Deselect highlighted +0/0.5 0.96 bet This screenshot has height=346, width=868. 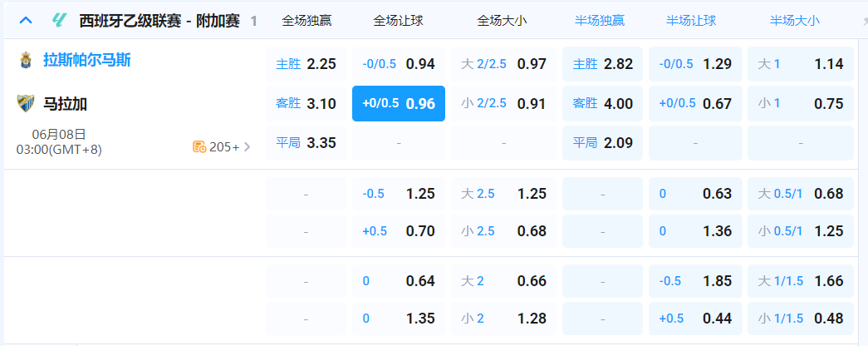tap(399, 104)
